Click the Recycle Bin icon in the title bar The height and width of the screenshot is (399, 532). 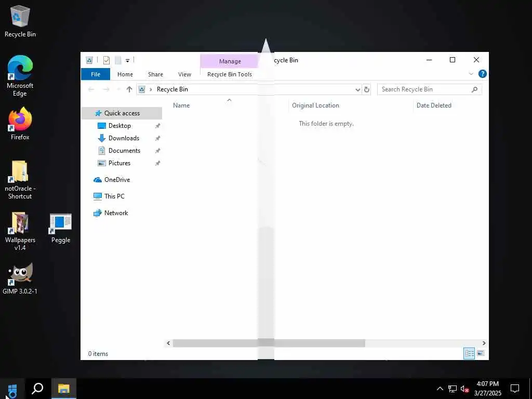(89, 60)
